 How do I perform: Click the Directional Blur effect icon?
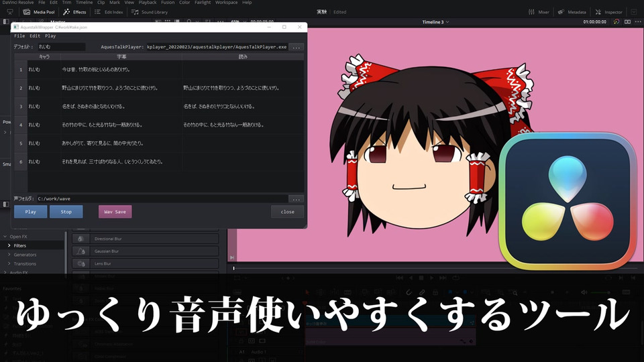81,239
